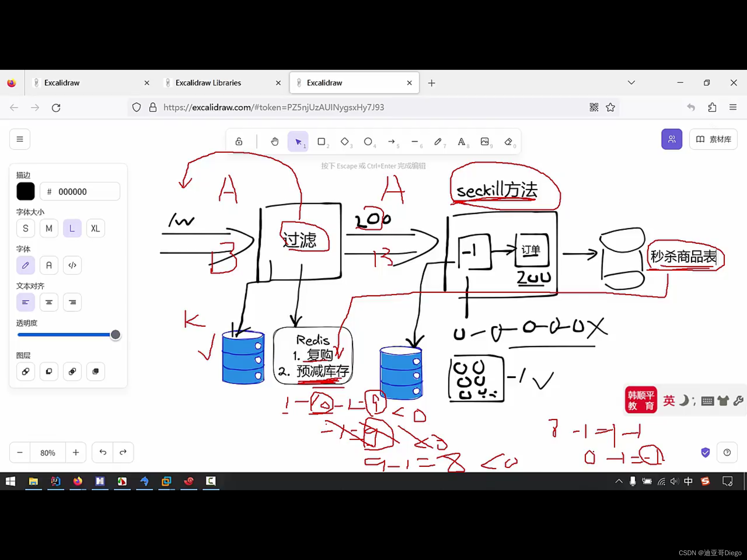
Task: Open File Explorer from taskbar
Action: pyautogui.click(x=33, y=481)
